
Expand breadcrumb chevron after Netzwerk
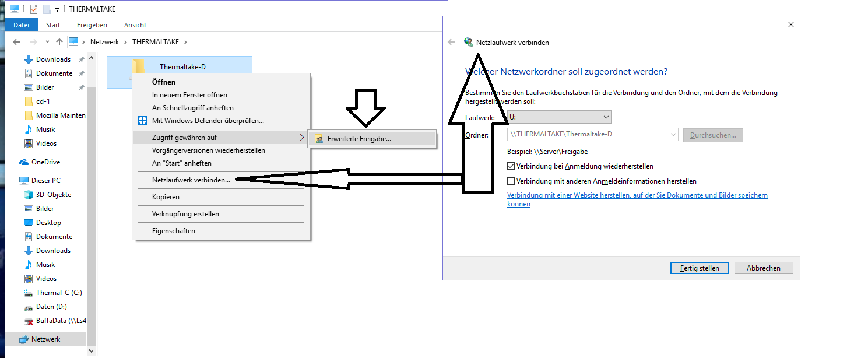click(x=125, y=42)
